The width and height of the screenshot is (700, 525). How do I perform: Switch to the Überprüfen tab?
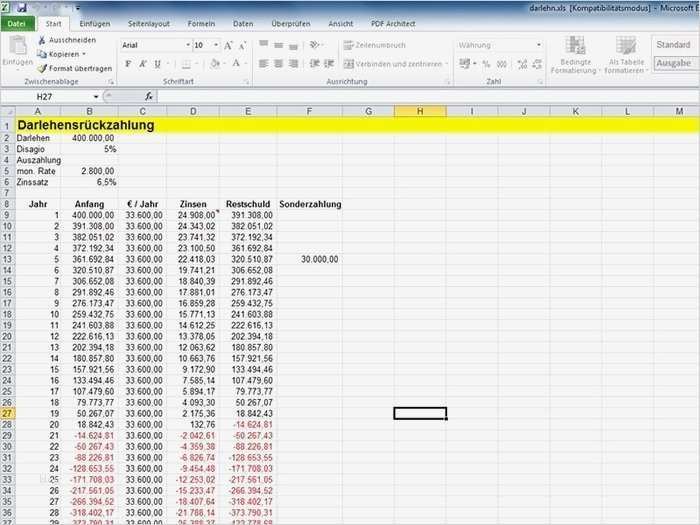coord(291,24)
